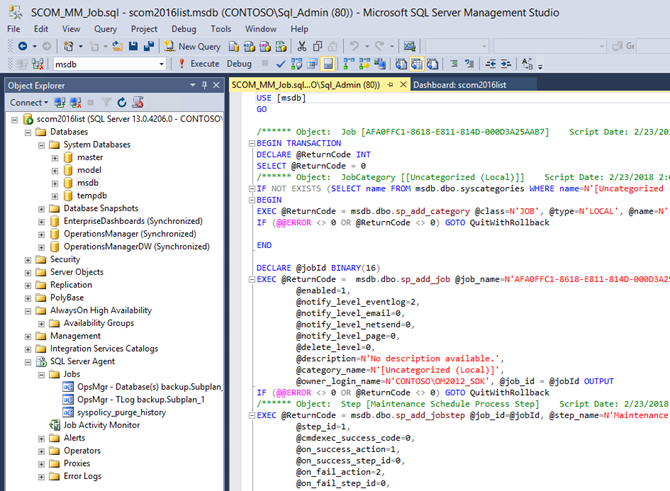Click the Debug button in query toolbar

click(x=238, y=64)
